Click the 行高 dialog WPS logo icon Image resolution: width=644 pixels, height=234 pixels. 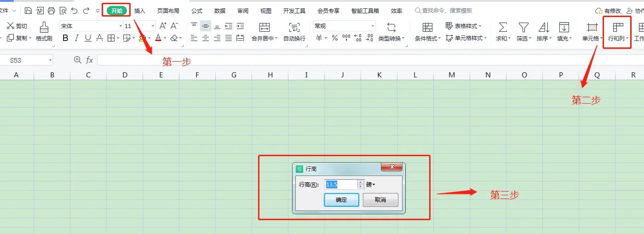click(x=300, y=169)
